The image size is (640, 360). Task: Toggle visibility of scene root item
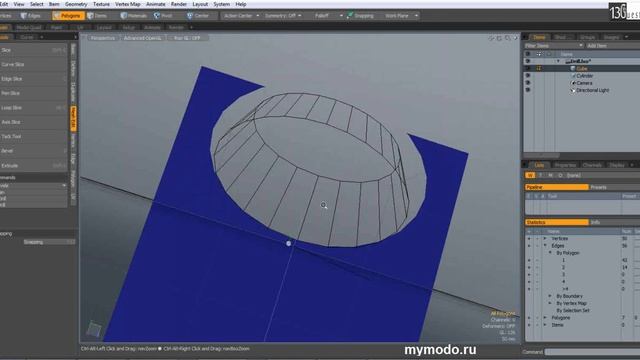(x=528, y=61)
